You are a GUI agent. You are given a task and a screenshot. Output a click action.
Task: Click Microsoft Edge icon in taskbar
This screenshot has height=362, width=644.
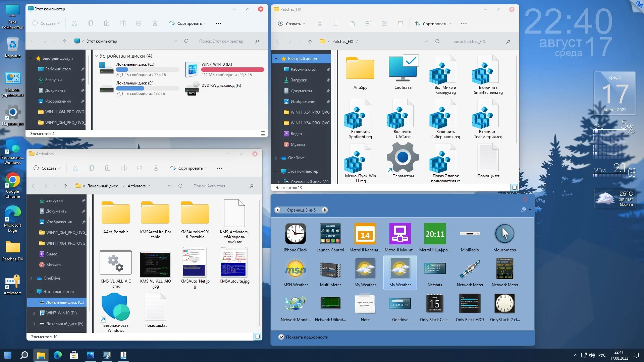coord(58,355)
